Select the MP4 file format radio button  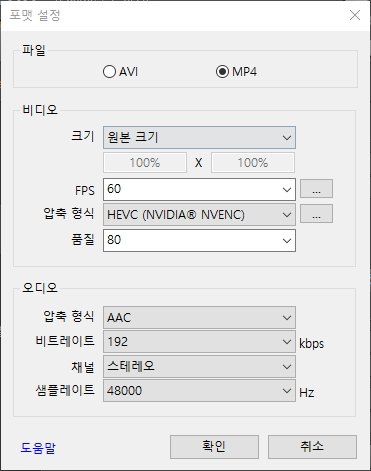(x=236, y=72)
